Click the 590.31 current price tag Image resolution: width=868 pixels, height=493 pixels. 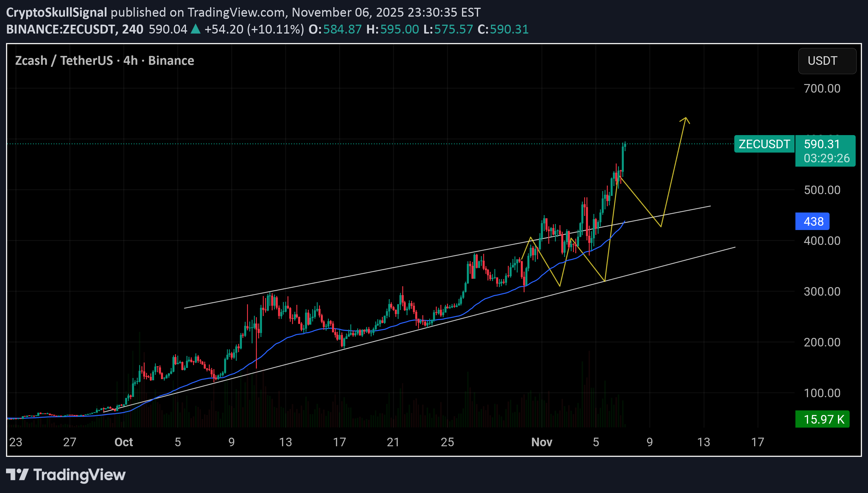(822, 144)
